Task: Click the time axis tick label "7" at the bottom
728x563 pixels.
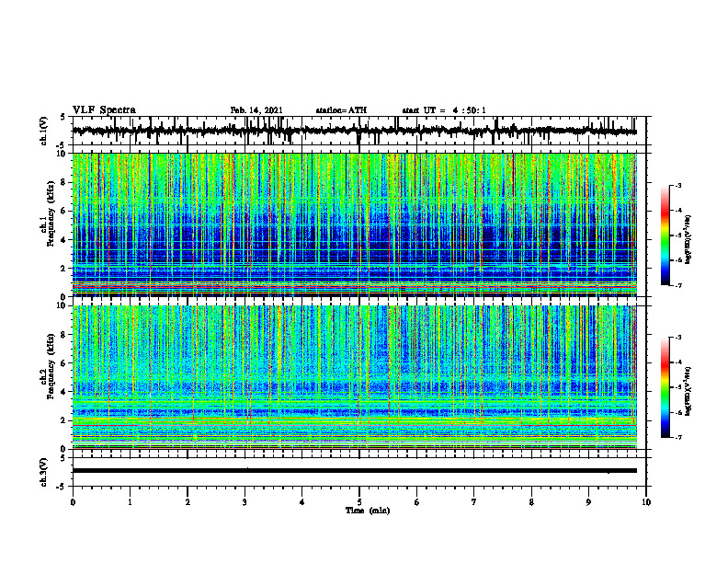Action: click(x=473, y=502)
